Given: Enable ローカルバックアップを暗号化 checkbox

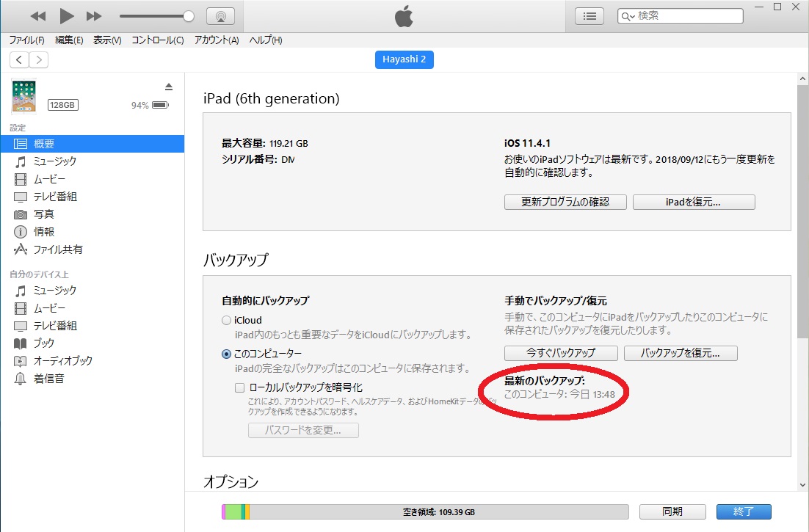Looking at the screenshot, I should coord(239,387).
